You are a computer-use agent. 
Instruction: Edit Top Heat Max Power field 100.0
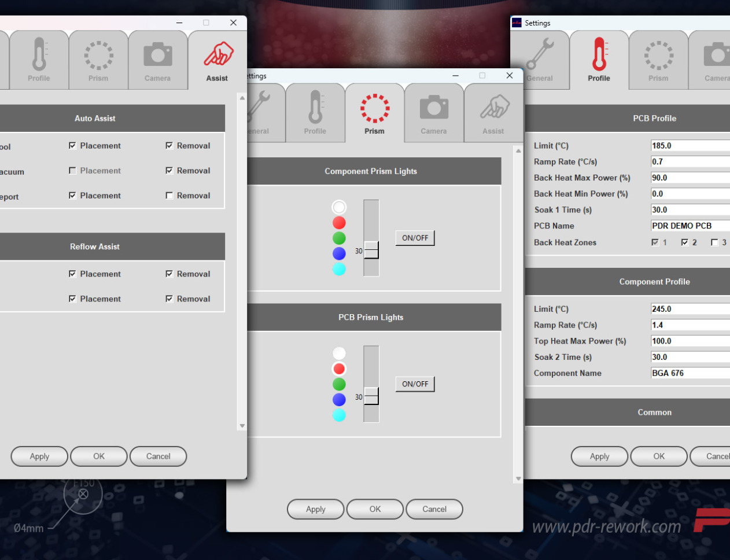(x=691, y=341)
